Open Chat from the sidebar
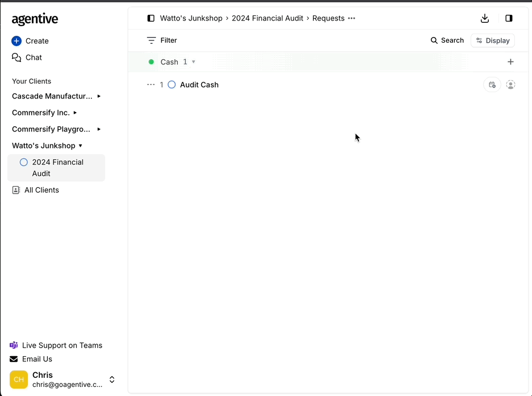This screenshot has width=532, height=396. click(x=26, y=57)
